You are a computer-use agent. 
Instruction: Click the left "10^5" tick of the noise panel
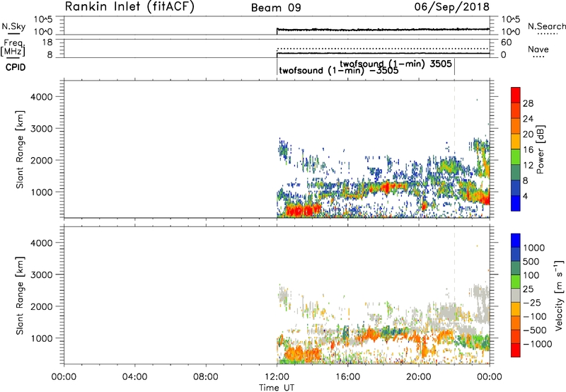[x=44, y=20]
